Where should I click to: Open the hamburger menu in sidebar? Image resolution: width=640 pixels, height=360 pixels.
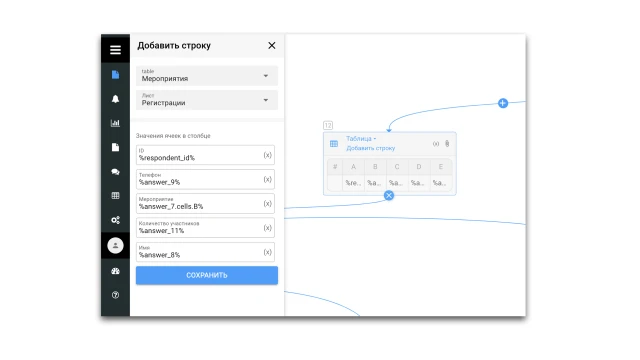[x=116, y=49]
